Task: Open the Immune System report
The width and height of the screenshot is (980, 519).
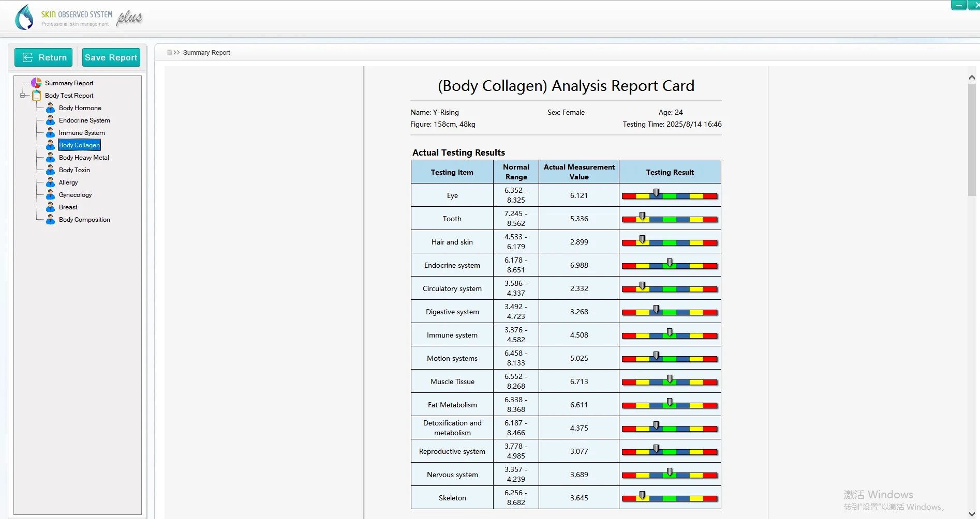Action: [x=82, y=133]
